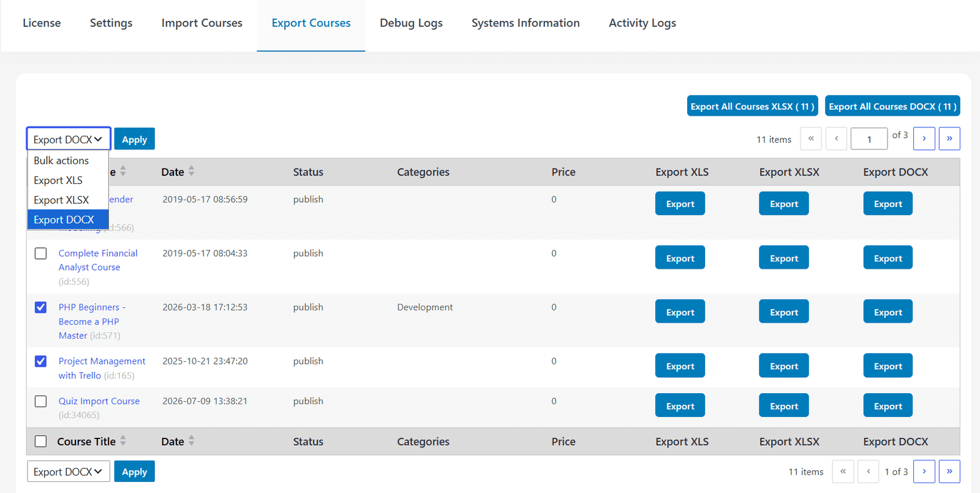Go to last page in top pagination

(x=949, y=138)
